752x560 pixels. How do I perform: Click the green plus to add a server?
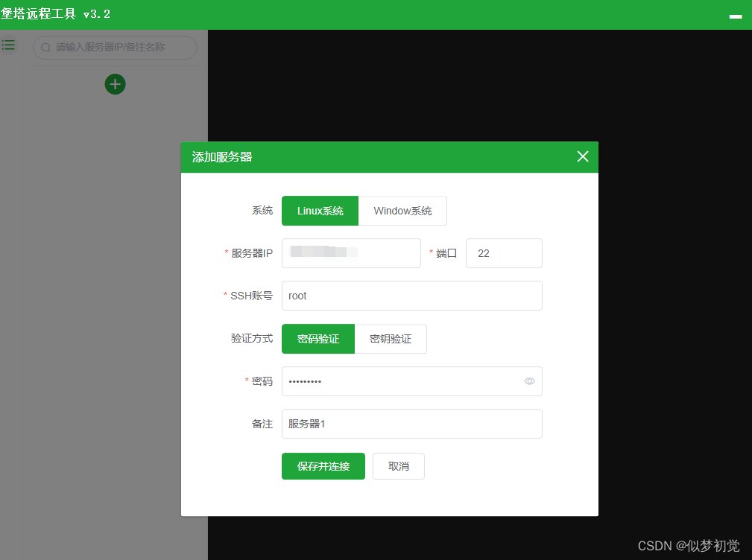(x=115, y=84)
